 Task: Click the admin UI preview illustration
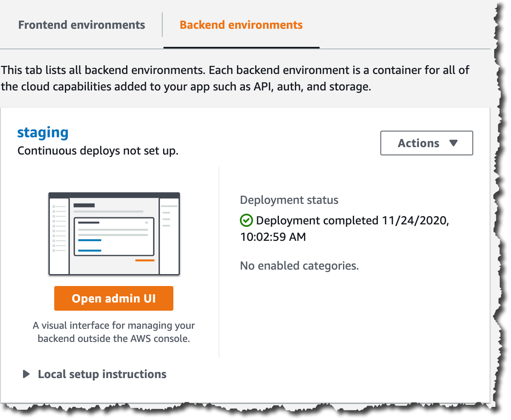coord(114,233)
